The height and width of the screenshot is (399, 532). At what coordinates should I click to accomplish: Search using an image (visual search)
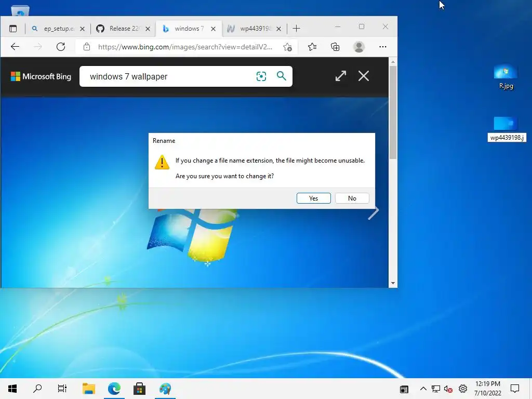coord(261,76)
